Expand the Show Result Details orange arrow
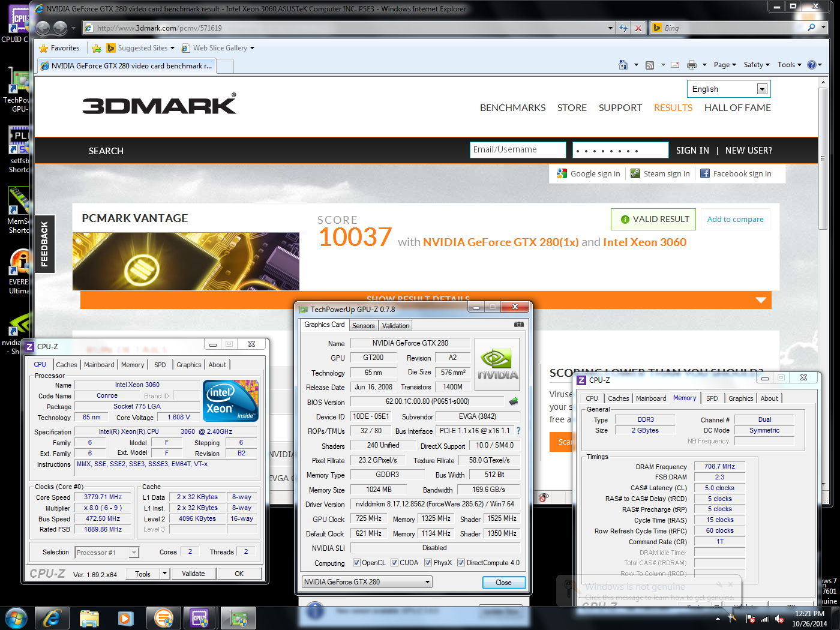The image size is (840, 630). (x=761, y=300)
